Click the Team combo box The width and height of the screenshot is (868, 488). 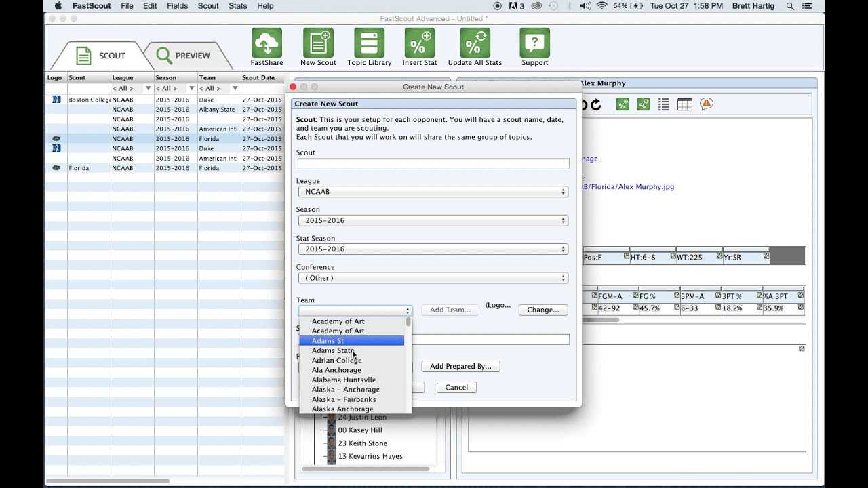355,310
